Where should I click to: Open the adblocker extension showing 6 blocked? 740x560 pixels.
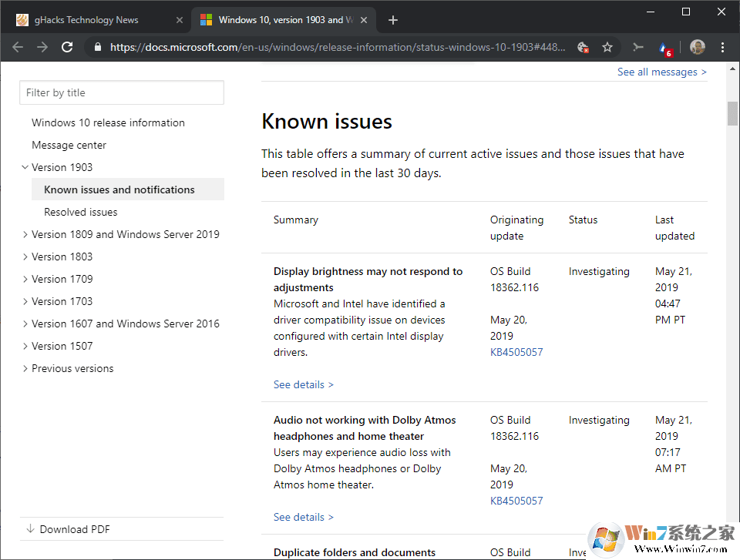pos(664,47)
